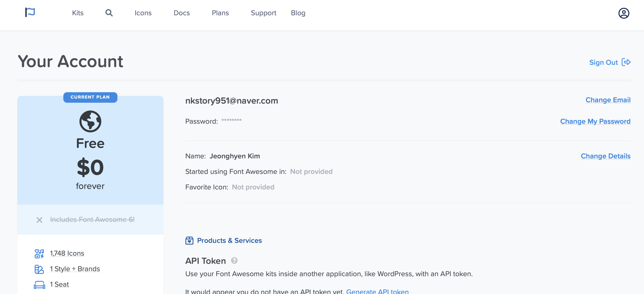
Task: Click the $0 price text
Action: 90,167
